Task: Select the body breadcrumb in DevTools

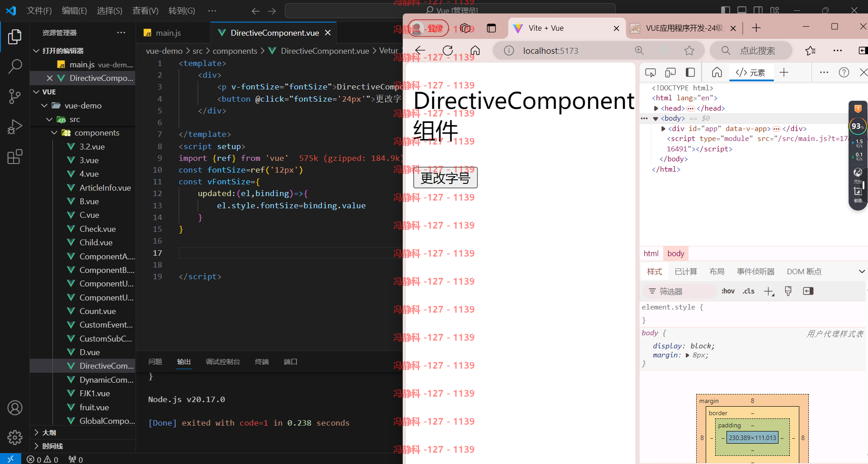Action: (676, 253)
